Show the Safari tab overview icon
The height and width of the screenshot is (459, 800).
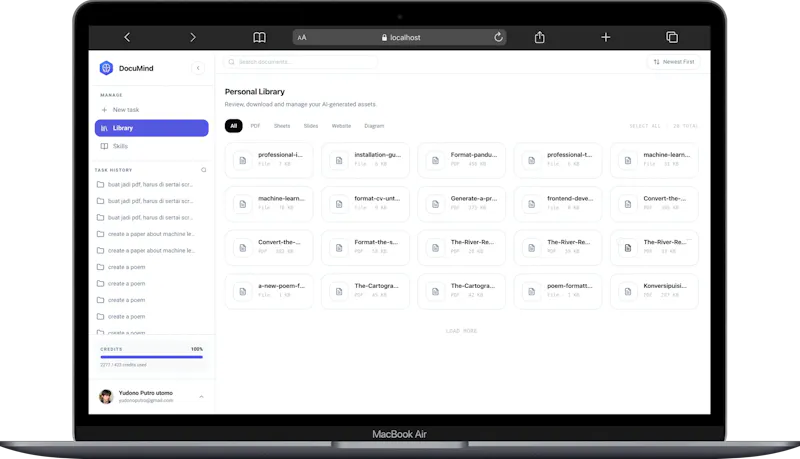[x=672, y=37]
